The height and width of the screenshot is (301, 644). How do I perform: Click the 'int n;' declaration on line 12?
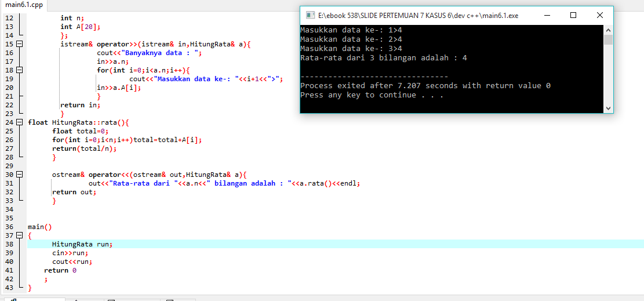pyautogui.click(x=72, y=17)
